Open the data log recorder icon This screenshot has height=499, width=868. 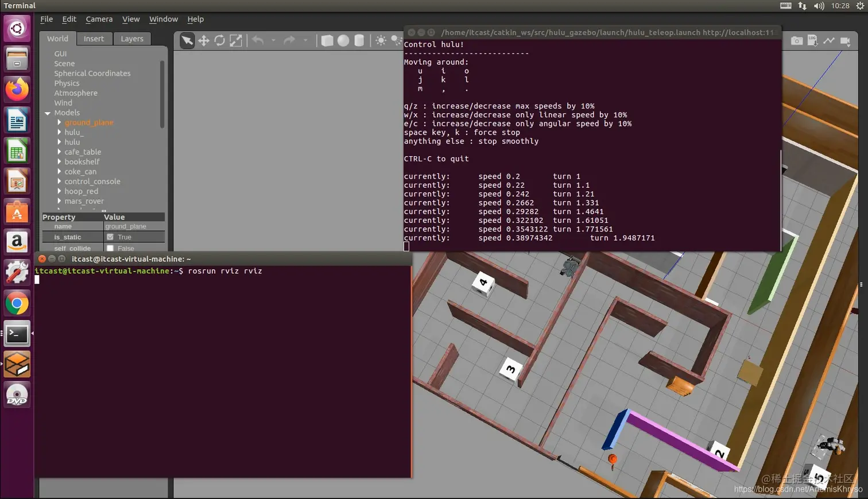[x=812, y=41]
